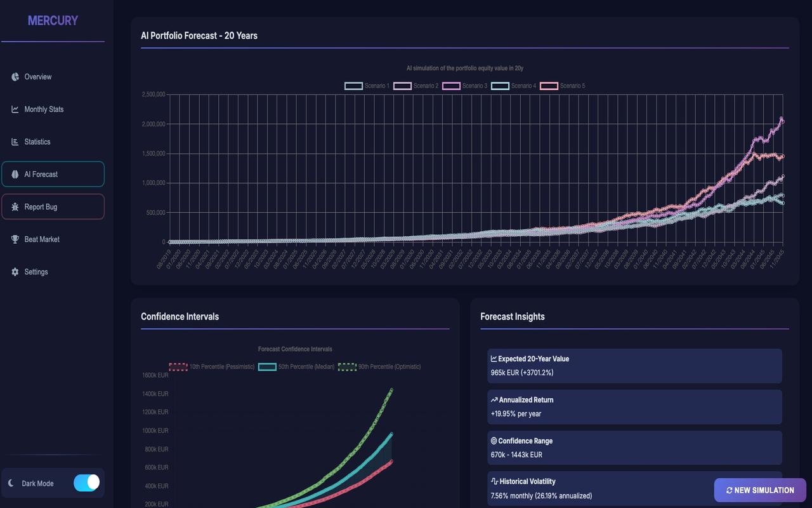This screenshot has width=812, height=508.
Task: Click the 2,500,000 y-axis label
Action: [x=154, y=95]
